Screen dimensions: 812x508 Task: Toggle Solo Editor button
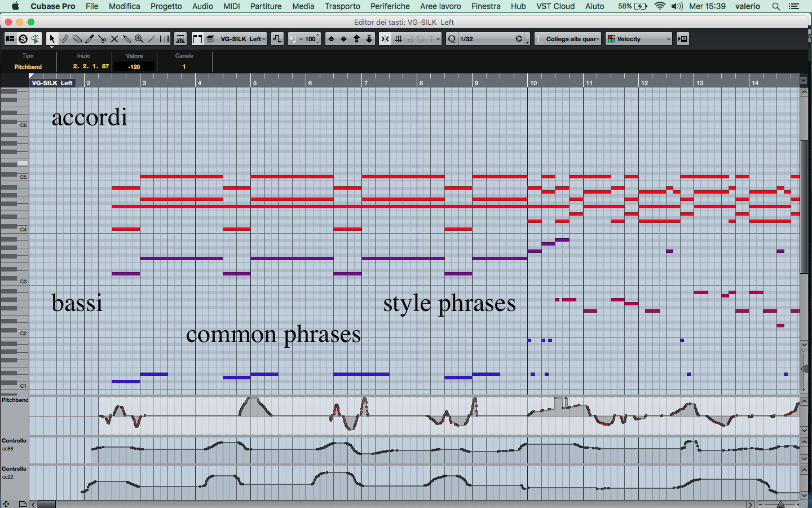[23, 39]
